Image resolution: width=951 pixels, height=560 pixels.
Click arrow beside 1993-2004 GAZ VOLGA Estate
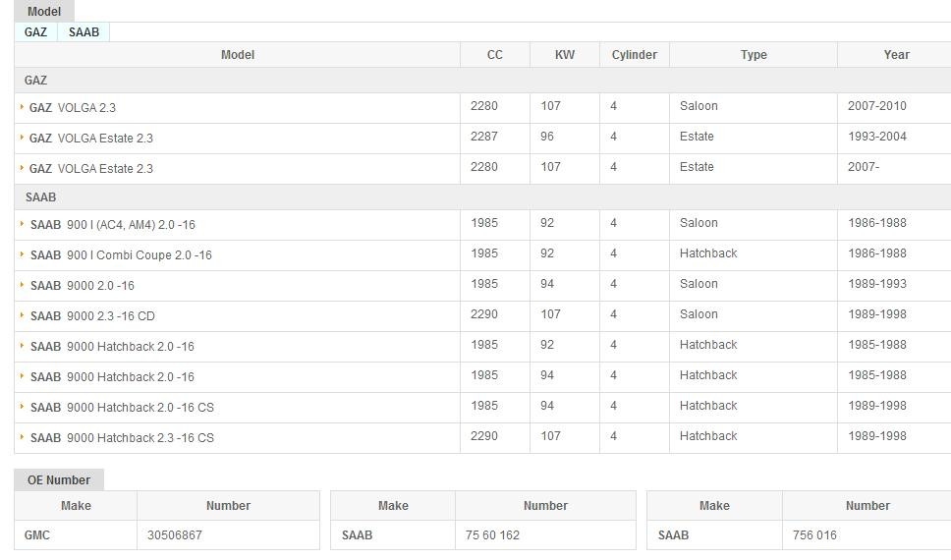pos(22,138)
